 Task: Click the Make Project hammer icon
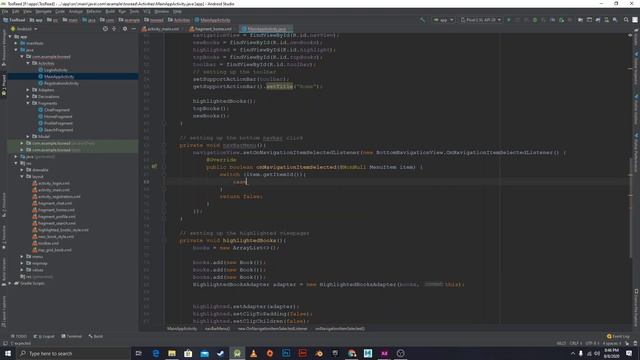[422, 20]
